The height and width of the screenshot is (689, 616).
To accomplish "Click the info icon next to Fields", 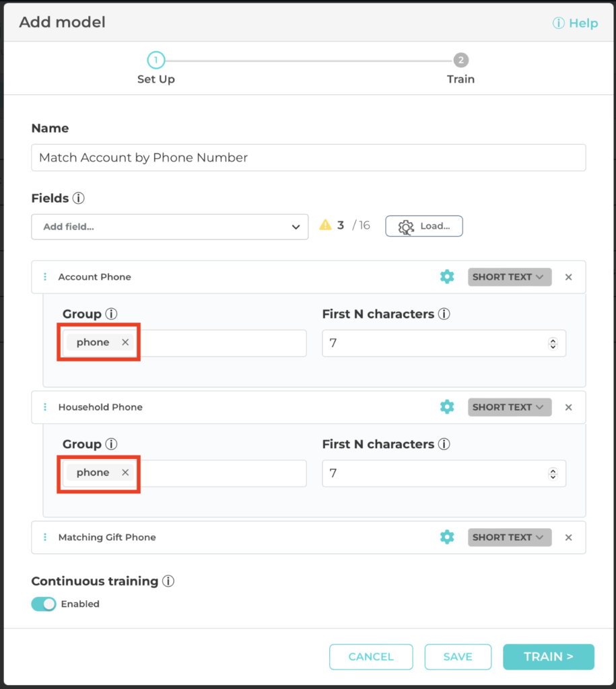I will (79, 198).
